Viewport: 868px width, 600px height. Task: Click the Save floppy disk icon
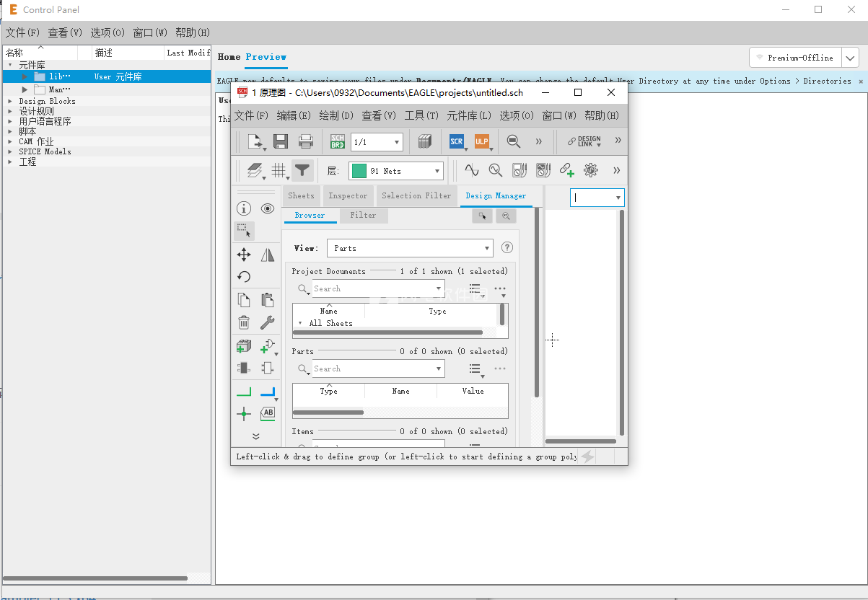(x=281, y=142)
